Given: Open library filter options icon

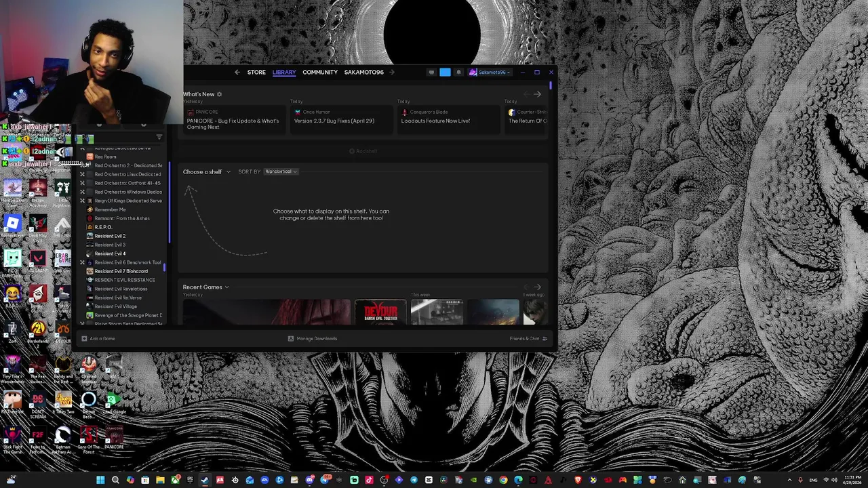Looking at the screenshot, I should (x=159, y=137).
